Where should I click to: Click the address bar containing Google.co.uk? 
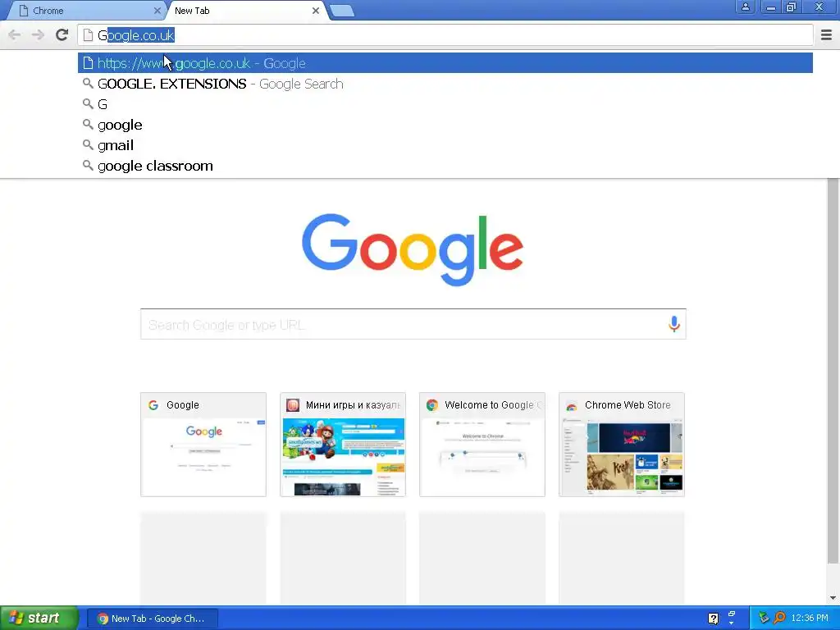click(x=445, y=35)
